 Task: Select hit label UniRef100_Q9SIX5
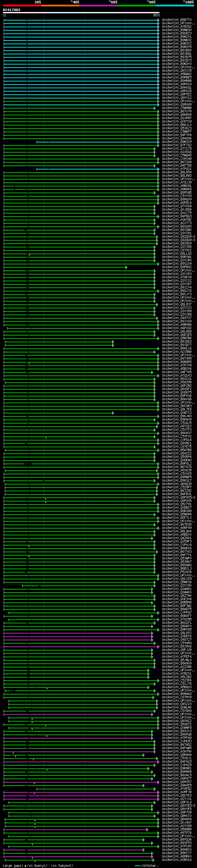tap(177, 71)
